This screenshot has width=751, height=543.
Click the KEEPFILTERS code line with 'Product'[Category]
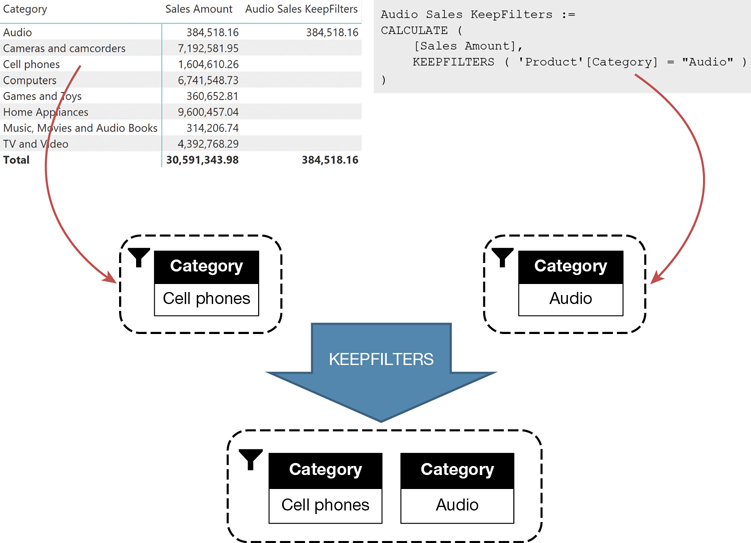[580, 62]
